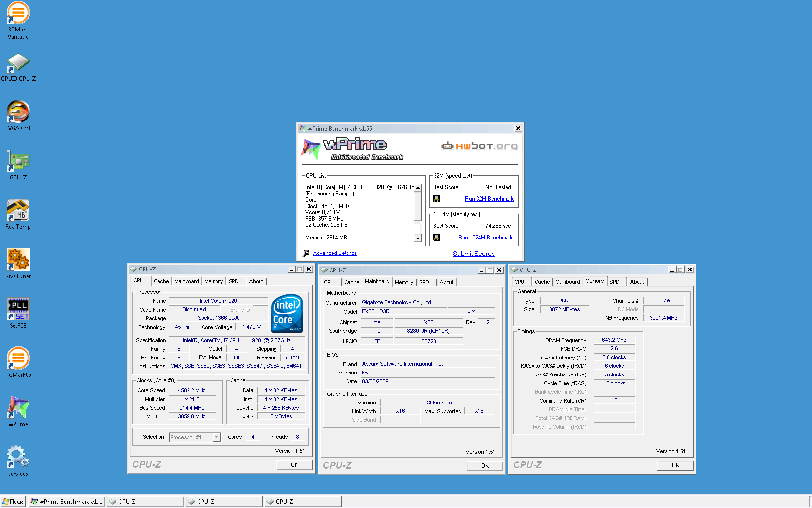Viewport: 812px width, 508px height.
Task: Activate the first CPU-Z taskbar button
Action: tap(145, 502)
